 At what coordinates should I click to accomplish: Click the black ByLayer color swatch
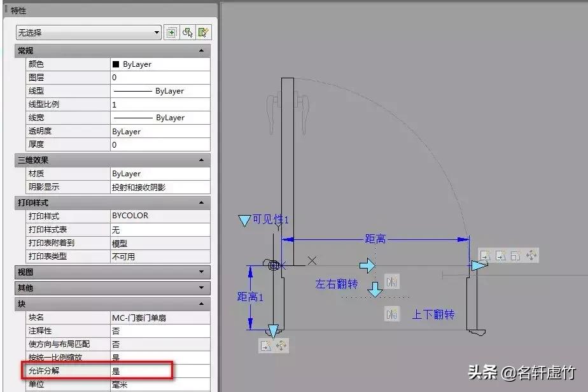pos(115,64)
